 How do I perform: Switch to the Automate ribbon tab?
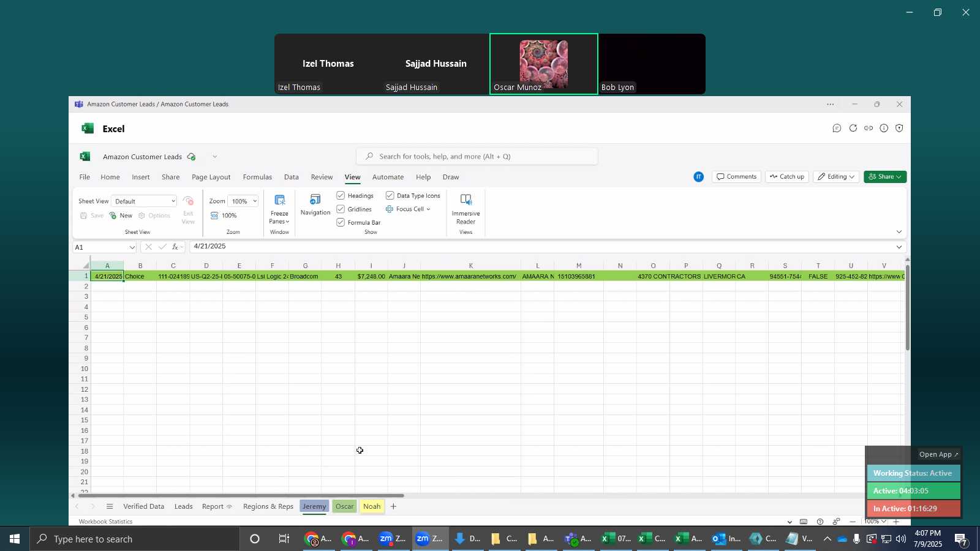click(388, 177)
